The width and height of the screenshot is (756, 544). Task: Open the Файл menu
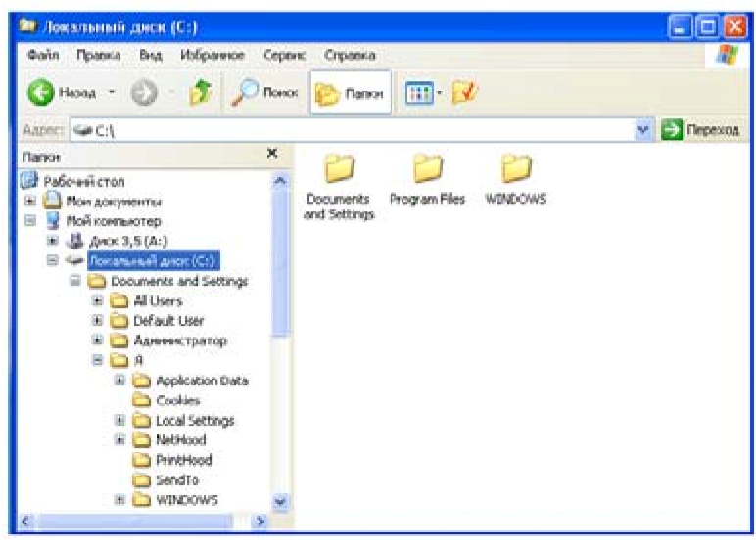[43, 55]
